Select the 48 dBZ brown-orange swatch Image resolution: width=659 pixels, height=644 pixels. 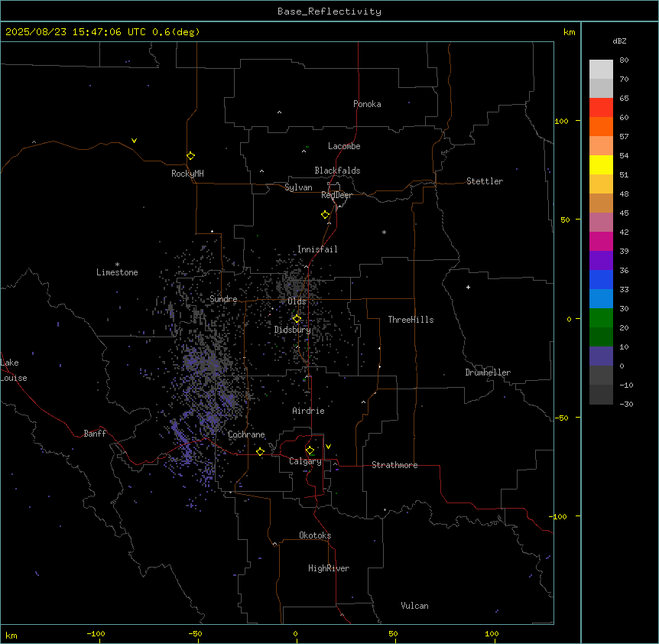tap(601, 203)
